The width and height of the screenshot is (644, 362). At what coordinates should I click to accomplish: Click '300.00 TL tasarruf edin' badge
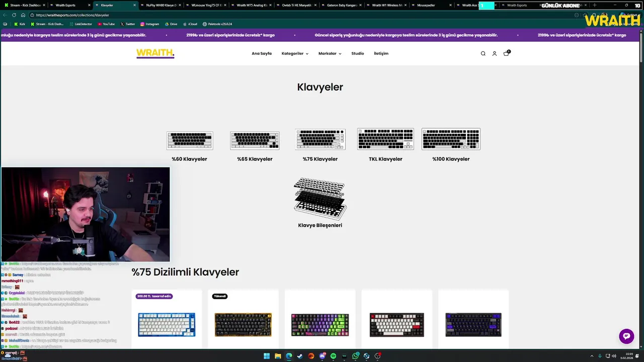(154, 296)
